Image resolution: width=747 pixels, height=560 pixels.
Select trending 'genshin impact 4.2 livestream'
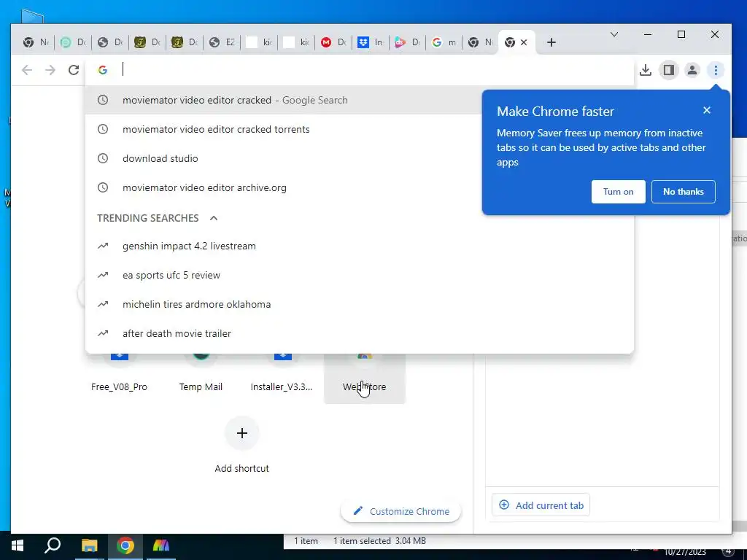pos(359,246)
